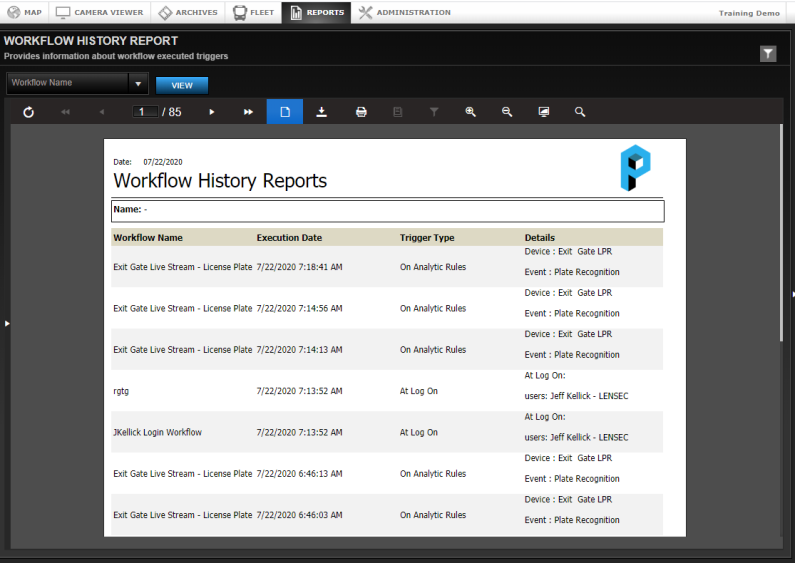Screen dimensions: 795x563
Task: Toggle full screen report view
Action: (544, 112)
